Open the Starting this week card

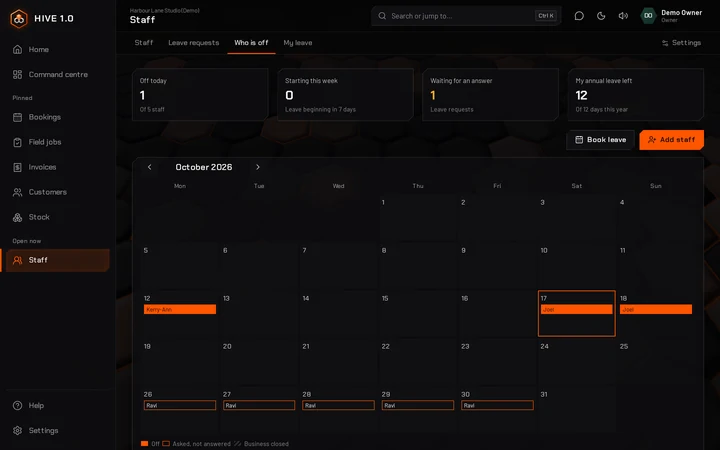pos(345,95)
